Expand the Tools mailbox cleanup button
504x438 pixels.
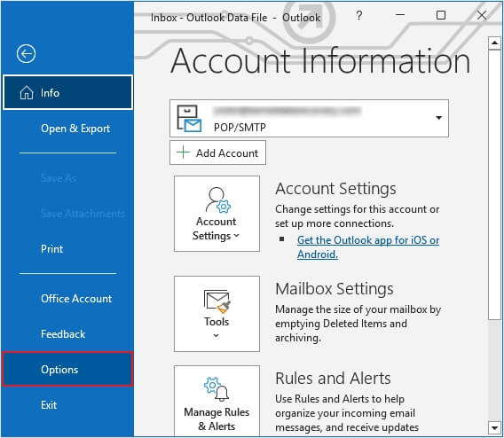coord(217,314)
